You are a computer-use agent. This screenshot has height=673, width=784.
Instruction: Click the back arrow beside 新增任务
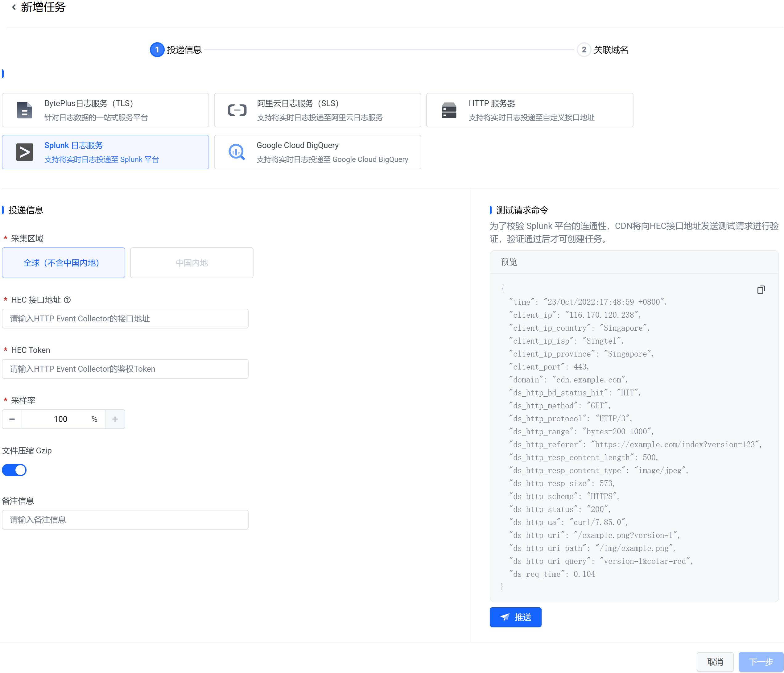pyautogui.click(x=14, y=7)
